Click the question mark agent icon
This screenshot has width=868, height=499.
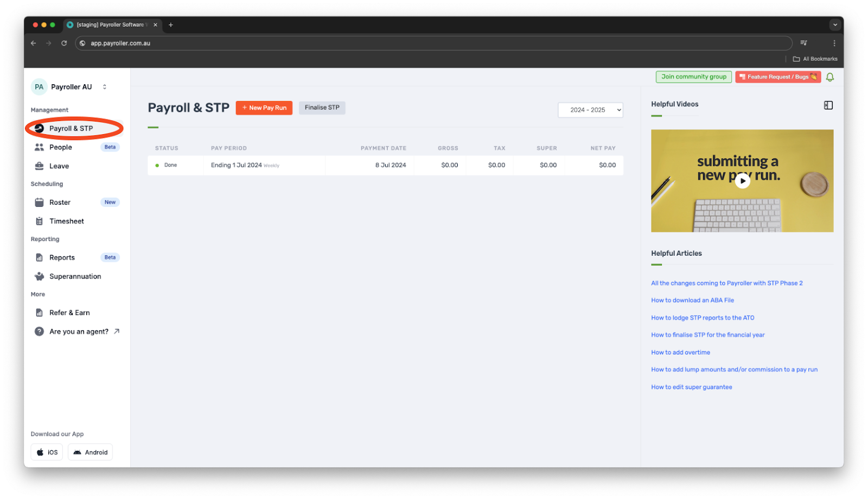(x=39, y=331)
